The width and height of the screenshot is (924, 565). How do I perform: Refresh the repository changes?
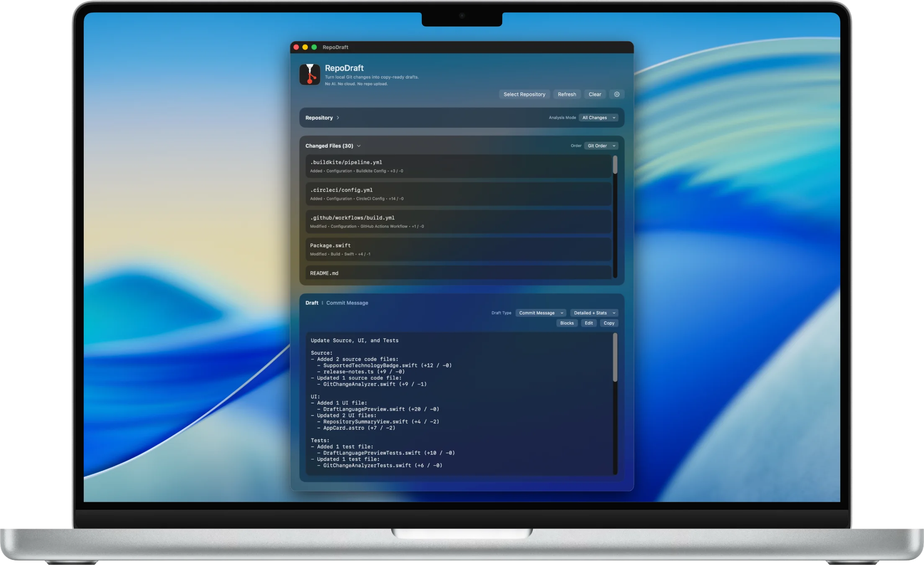pos(567,94)
